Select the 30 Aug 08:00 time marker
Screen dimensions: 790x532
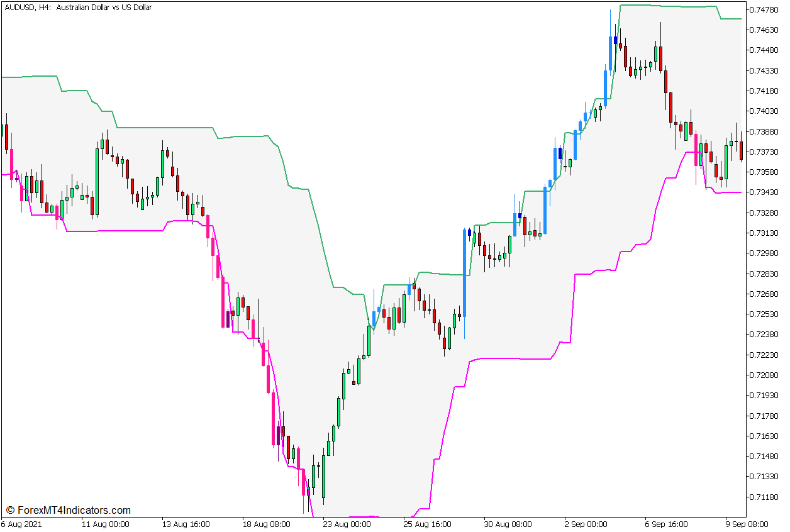pos(508,524)
